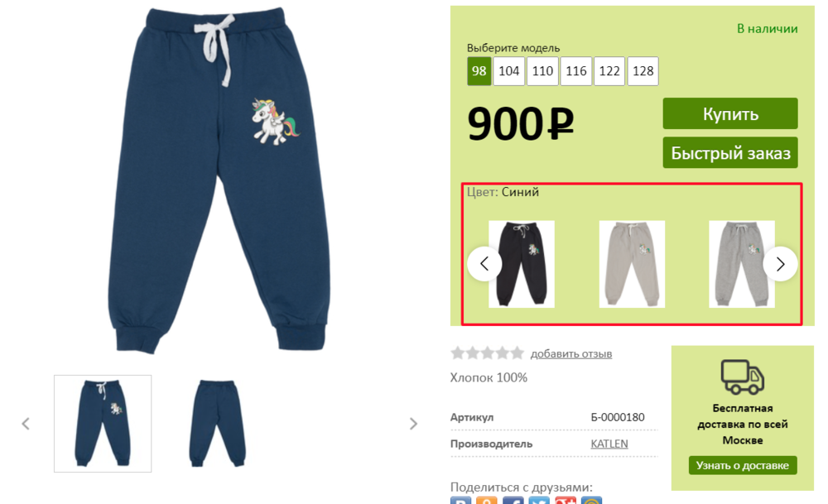Share via the Facebook icon
The image size is (828, 504).
click(x=513, y=501)
